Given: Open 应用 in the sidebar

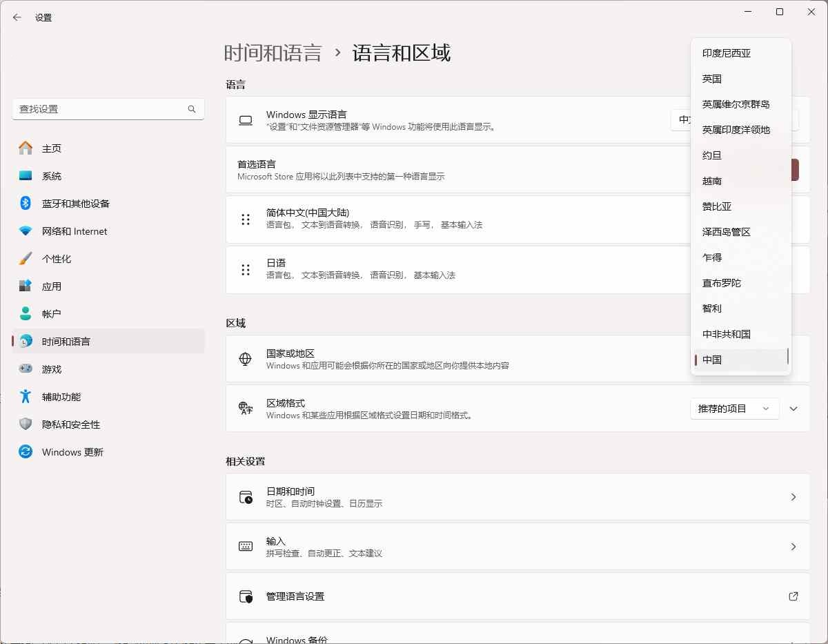Looking at the screenshot, I should (108, 286).
